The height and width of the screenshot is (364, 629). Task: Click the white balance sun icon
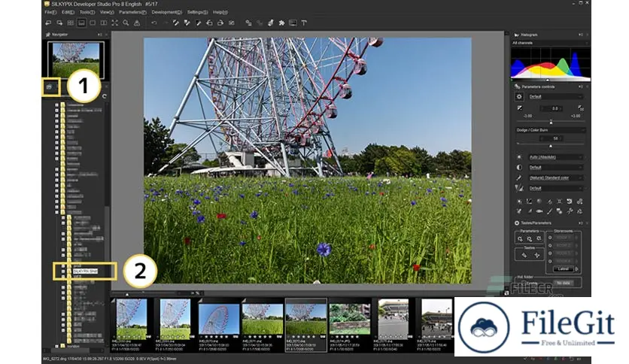coord(519,157)
